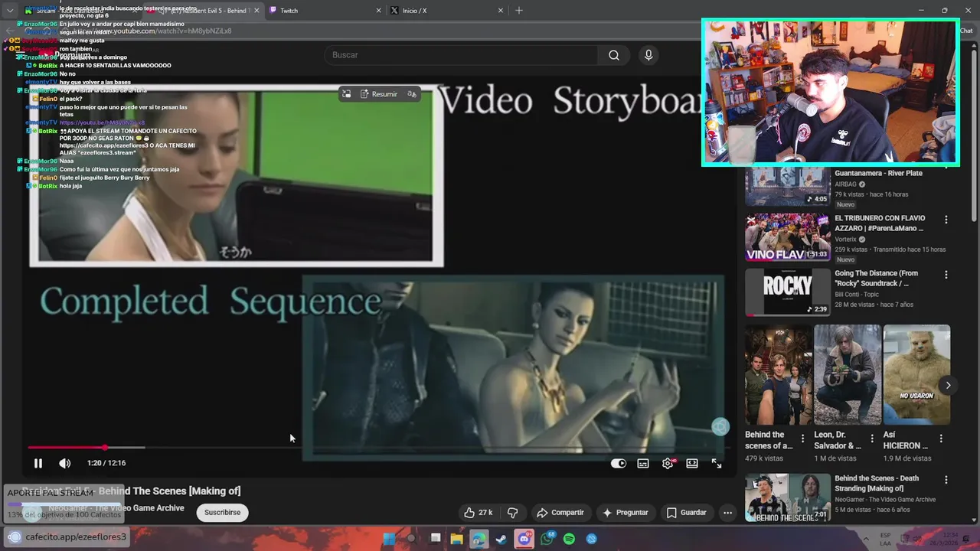Dislike the video with thumbs down

(513, 513)
